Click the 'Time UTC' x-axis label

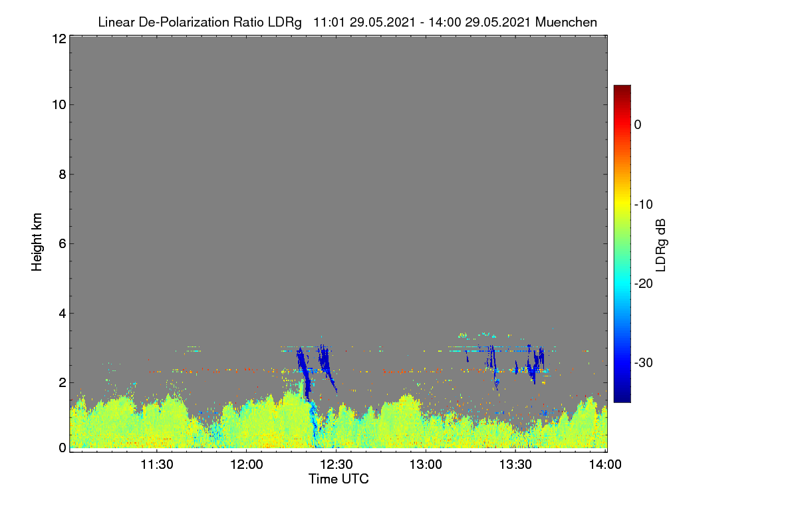[x=338, y=479]
